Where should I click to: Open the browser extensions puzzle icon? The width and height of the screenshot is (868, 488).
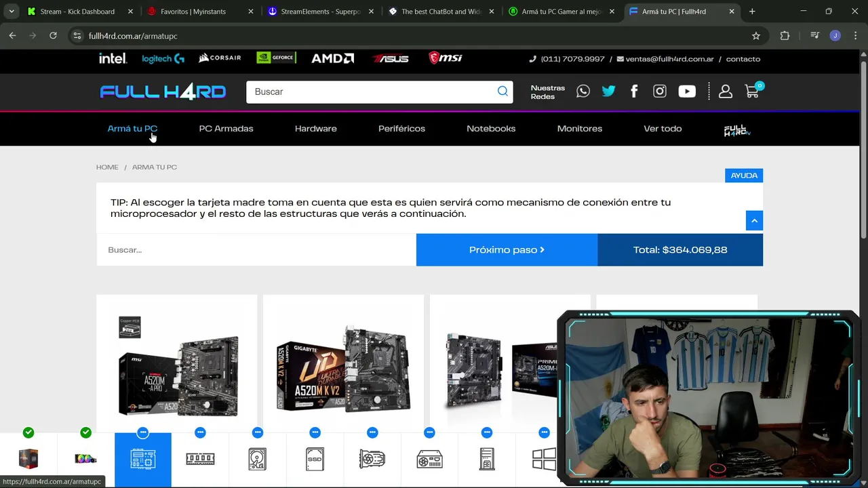(785, 36)
